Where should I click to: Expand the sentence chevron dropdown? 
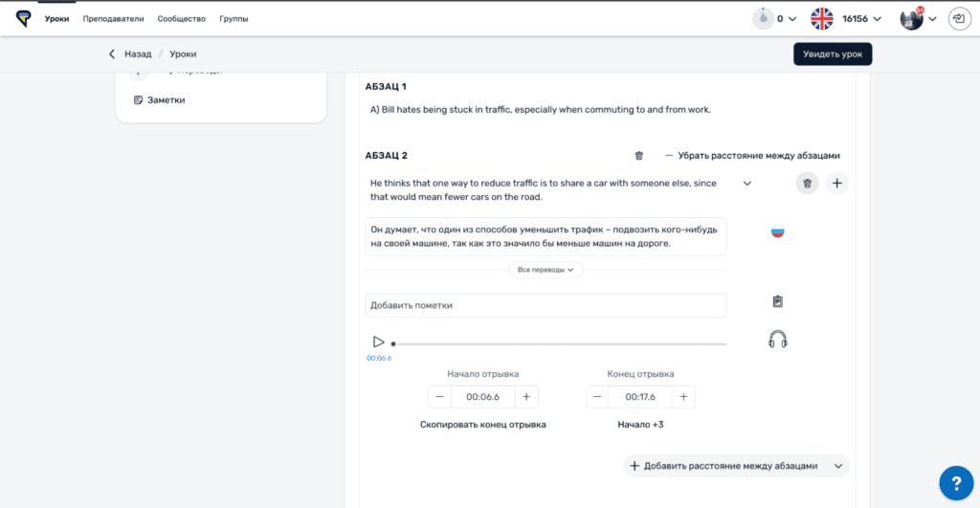coord(747,184)
